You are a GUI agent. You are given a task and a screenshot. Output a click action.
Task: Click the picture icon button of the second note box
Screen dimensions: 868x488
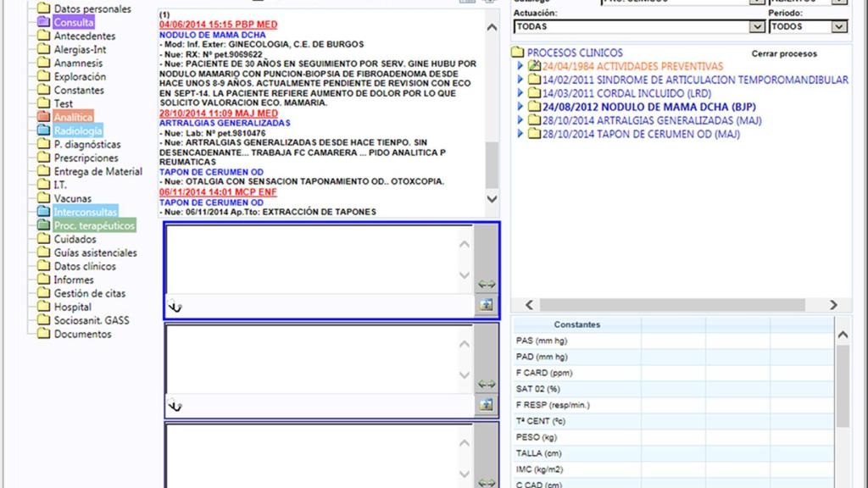pyautogui.click(x=486, y=406)
